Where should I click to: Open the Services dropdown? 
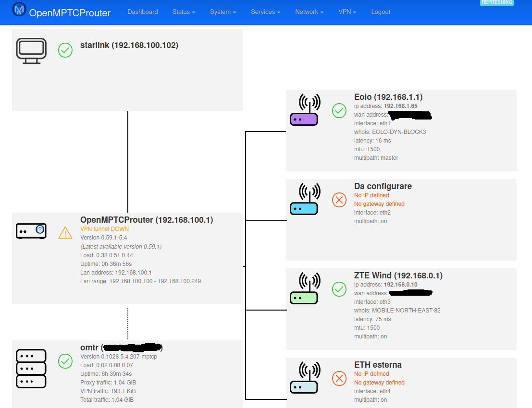[x=265, y=12]
